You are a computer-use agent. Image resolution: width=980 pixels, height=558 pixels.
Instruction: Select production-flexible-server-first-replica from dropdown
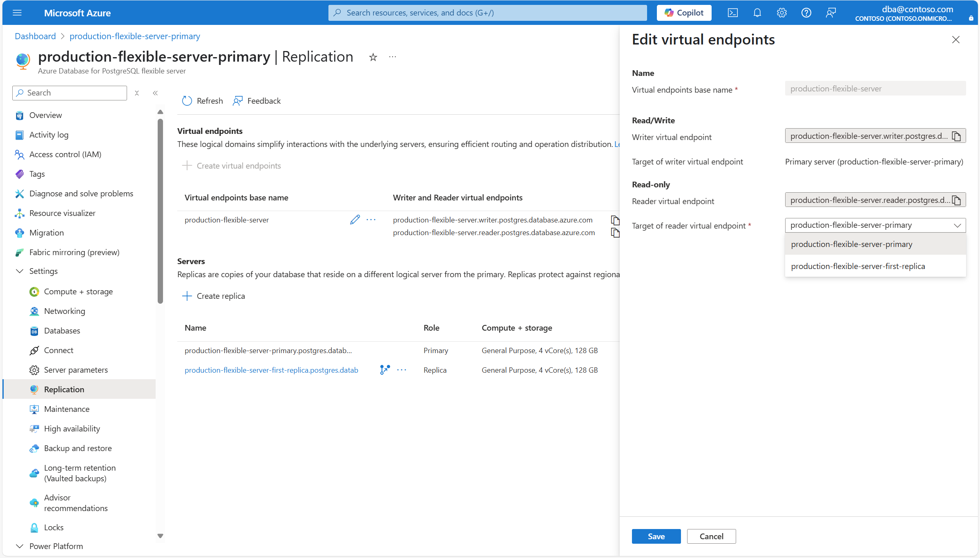(858, 266)
